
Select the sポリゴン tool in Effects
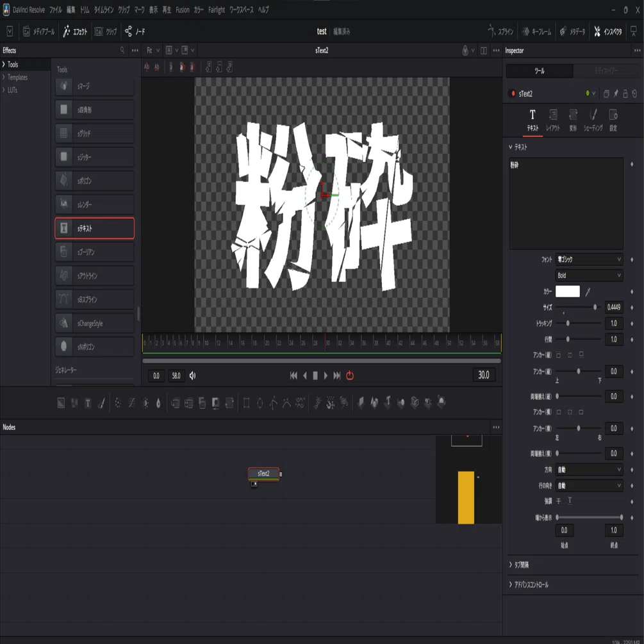pos(94,181)
